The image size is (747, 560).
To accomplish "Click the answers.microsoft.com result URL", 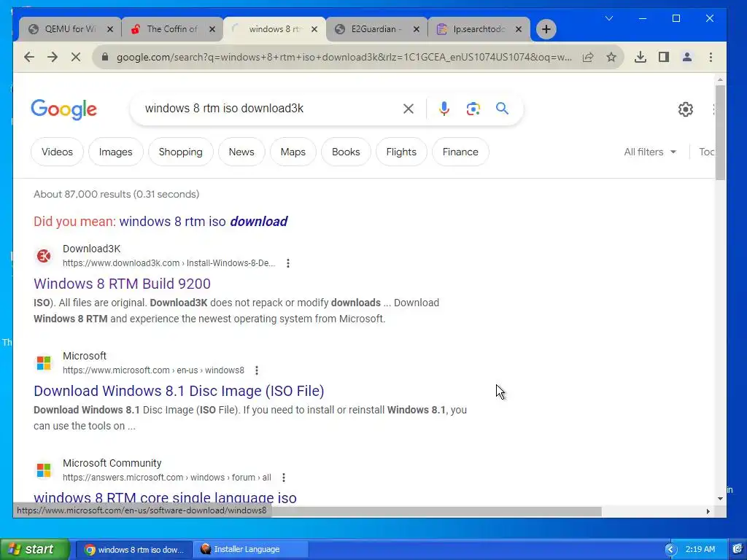I will pos(167,477).
